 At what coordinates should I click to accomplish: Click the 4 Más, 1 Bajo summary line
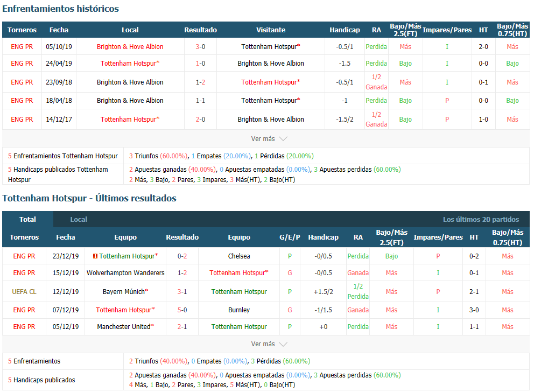coord(212,385)
